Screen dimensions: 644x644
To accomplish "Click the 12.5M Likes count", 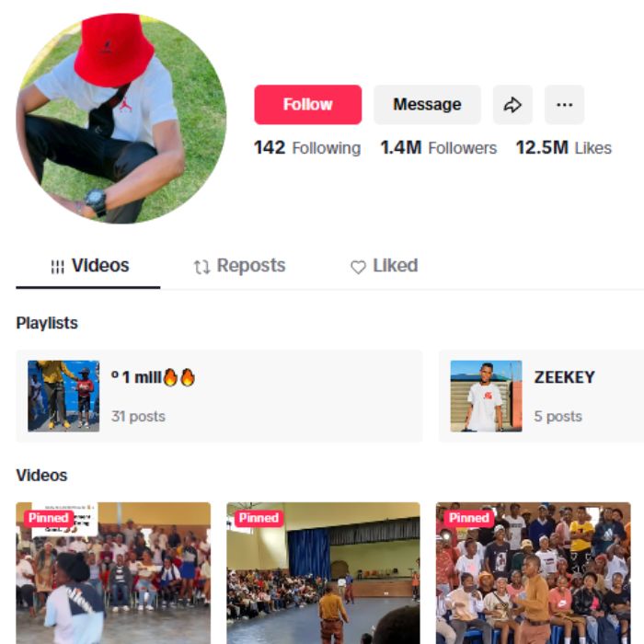I will point(563,147).
